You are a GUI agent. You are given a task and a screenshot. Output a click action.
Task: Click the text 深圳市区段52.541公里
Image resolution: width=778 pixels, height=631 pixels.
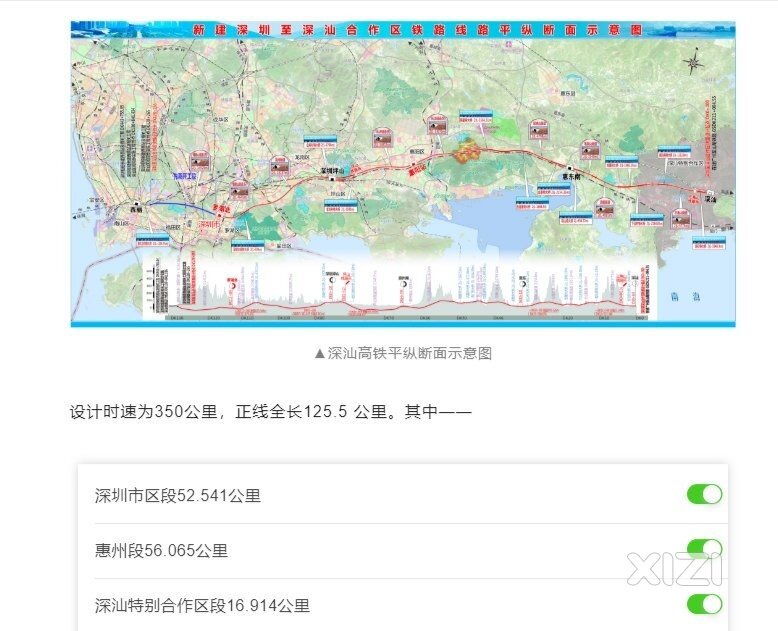point(178,496)
